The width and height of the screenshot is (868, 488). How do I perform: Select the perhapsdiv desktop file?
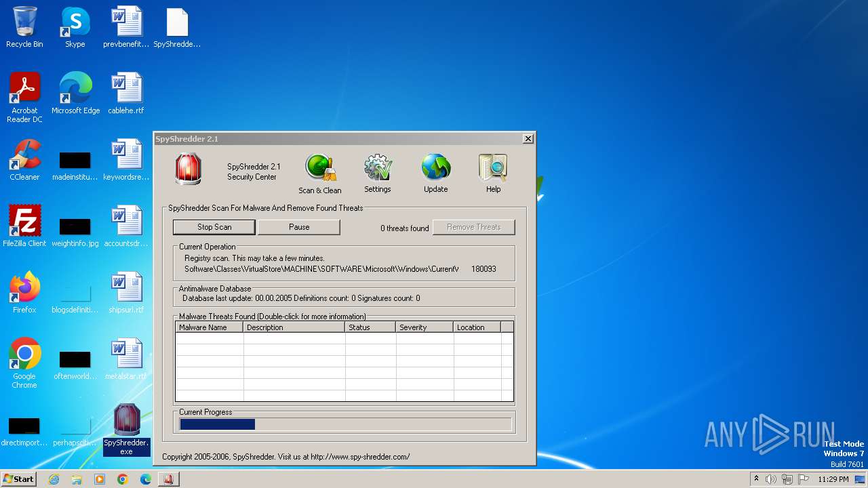pos(75,430)
